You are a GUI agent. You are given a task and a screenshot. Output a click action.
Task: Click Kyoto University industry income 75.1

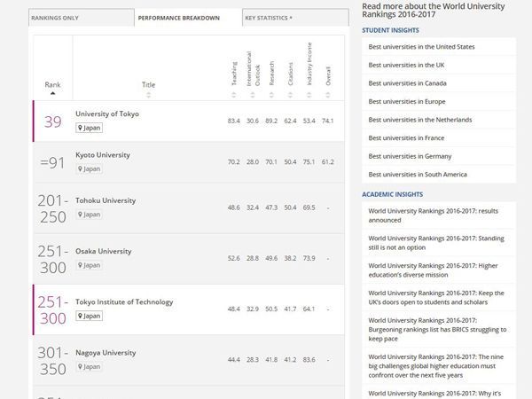tap(309, 162)
